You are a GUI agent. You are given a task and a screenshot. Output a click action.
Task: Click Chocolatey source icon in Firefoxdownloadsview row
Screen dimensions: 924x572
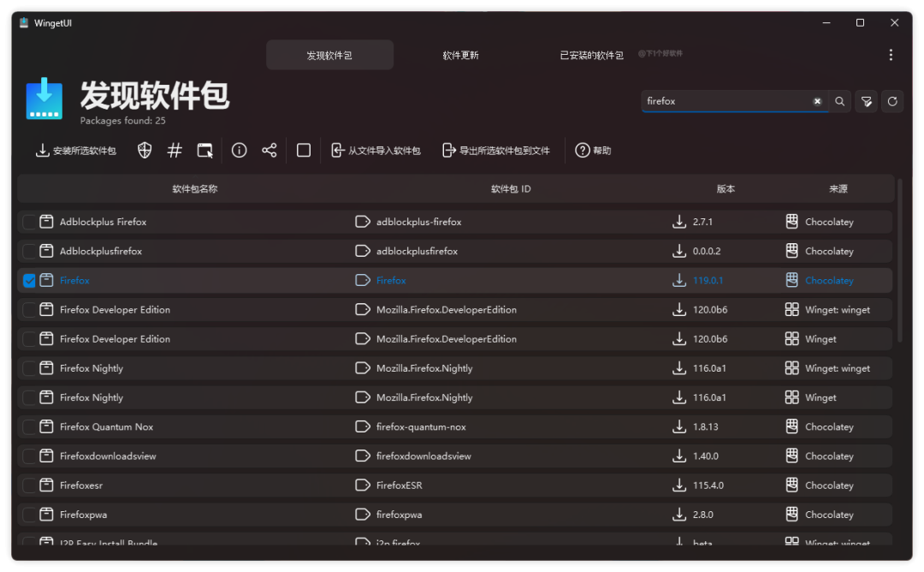click(792, 456)
